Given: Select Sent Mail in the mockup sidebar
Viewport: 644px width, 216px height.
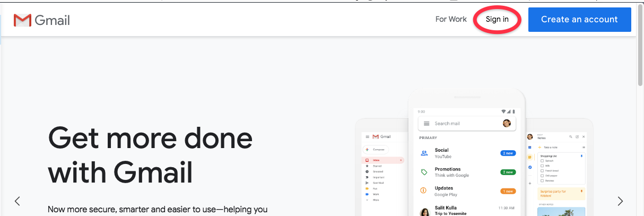Looking at the screenshot, I should 376,183.
